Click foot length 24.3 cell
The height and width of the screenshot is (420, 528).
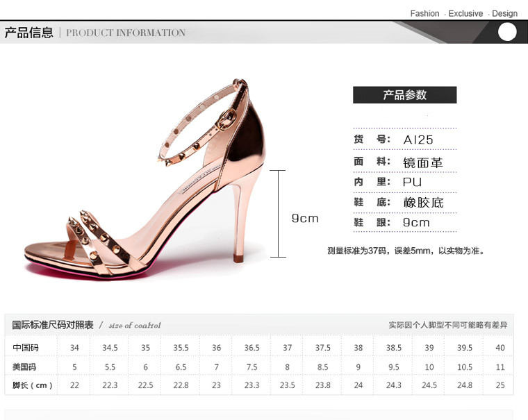coord(394,385)
